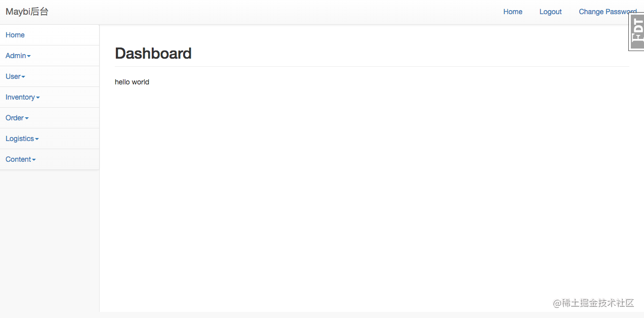Viewport: 644px width, 318px height.
Task: Expand the Admin sidebar menu
Action: [x=50, y=56]
